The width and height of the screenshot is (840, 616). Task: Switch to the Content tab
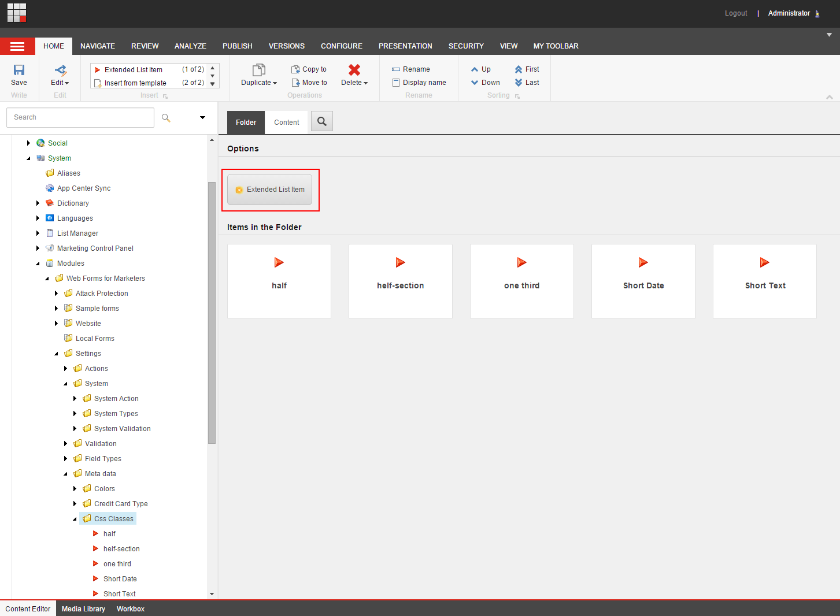[287, 123]
